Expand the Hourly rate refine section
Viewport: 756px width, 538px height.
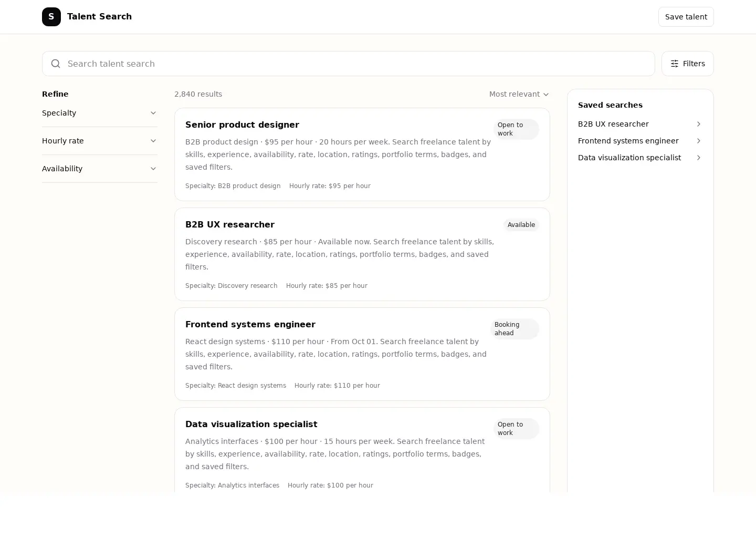pos(99,141)
